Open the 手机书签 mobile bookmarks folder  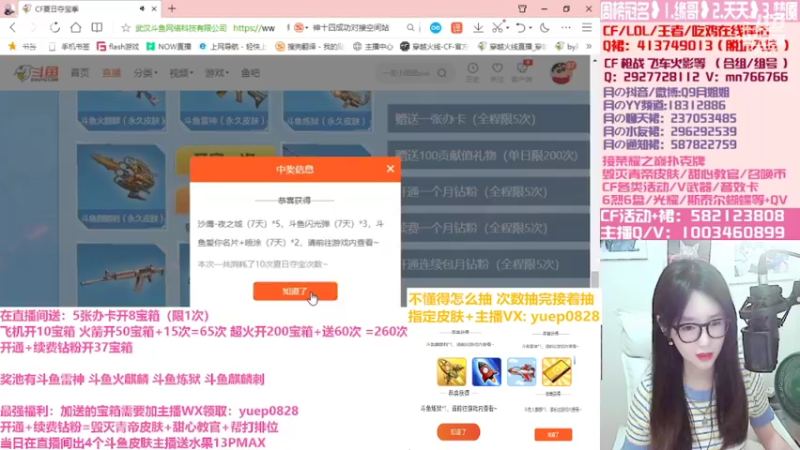click(69, 46)
